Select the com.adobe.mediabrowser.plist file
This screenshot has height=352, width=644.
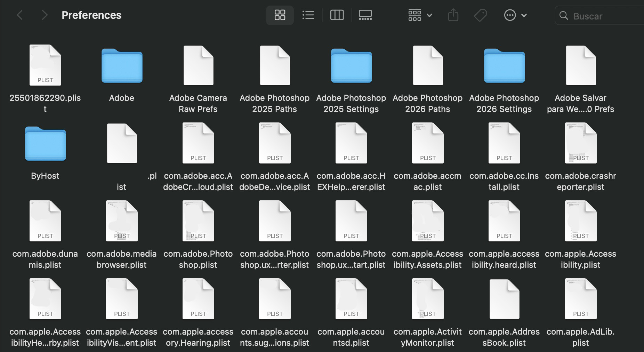(x=121, y=220)
